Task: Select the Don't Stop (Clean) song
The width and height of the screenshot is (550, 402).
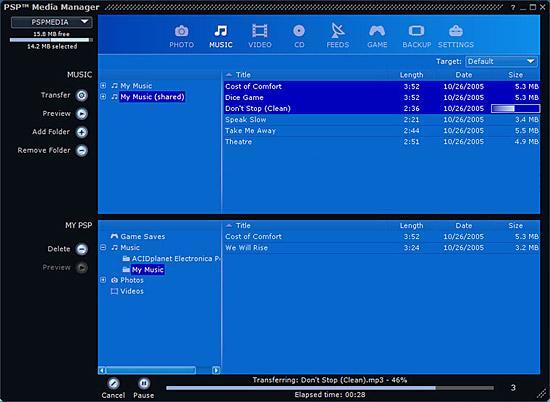Action: pyautogui.click(x=382, y=108)
